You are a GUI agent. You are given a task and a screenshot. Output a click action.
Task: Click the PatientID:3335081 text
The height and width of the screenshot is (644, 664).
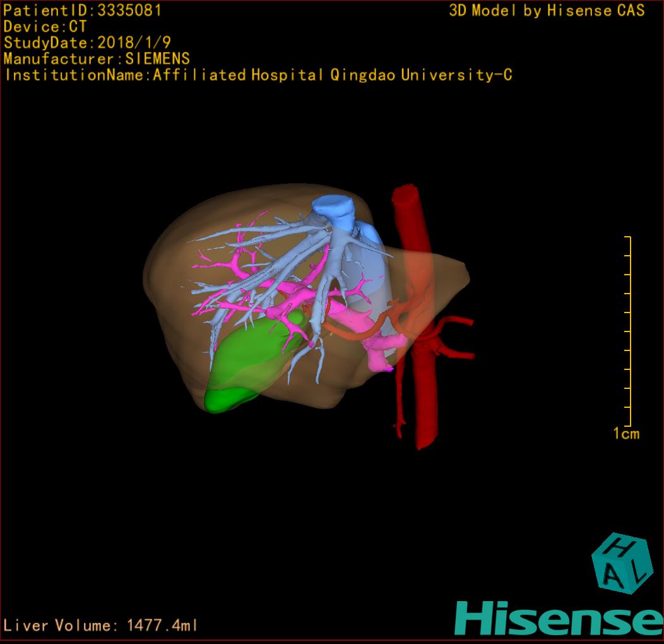click(82, 11)
